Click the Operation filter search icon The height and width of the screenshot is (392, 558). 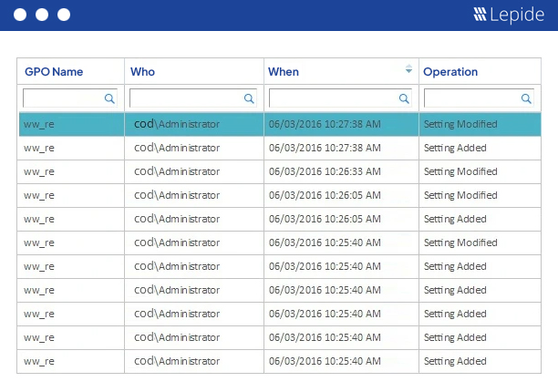pyautogui.click(x=526, y=98)
